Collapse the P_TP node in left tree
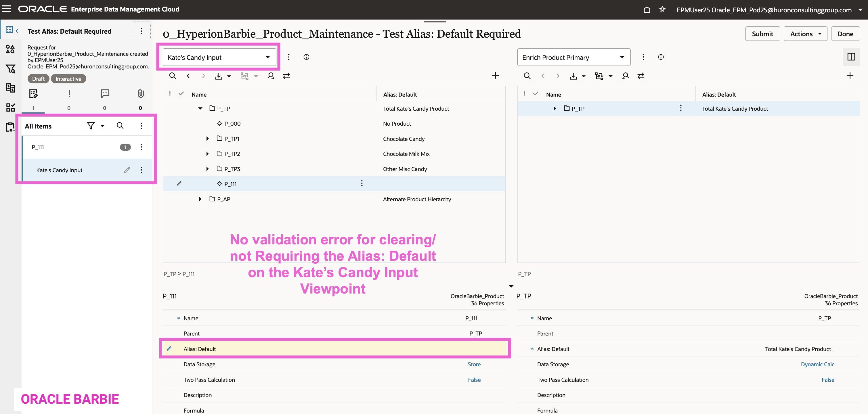Screen dimensions: 868x414 click(200, 108)
